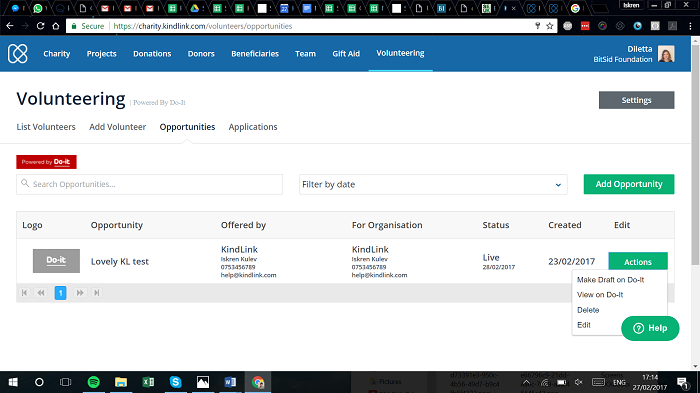
Task: Choose View on Do-It
Action: point(600,295)
